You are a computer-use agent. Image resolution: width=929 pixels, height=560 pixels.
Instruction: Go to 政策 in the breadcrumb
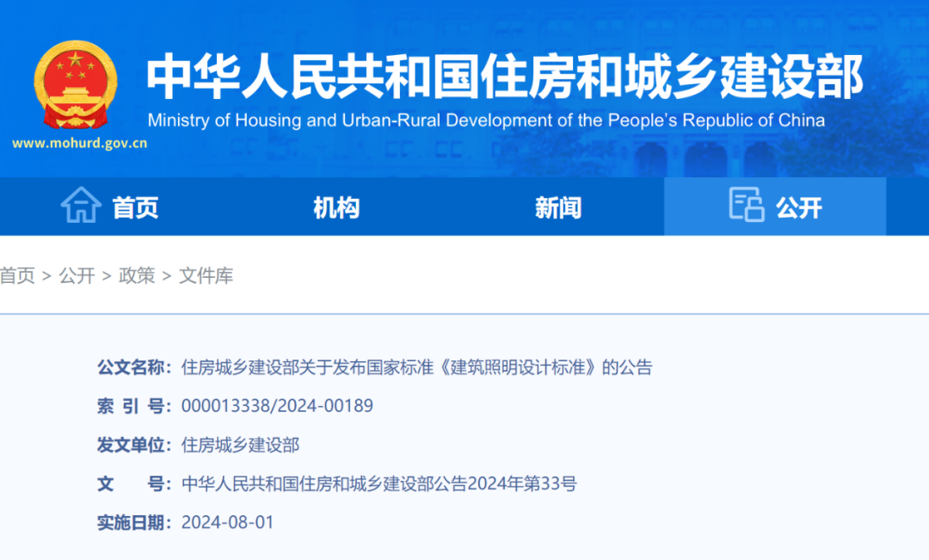coord(137,275)
